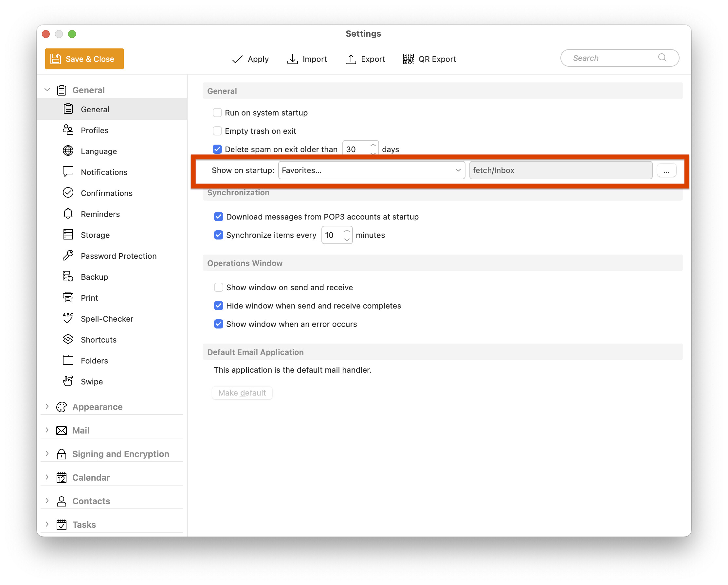Click the Make default button
The height and width of the screenshot is (585, 728).
242,393
